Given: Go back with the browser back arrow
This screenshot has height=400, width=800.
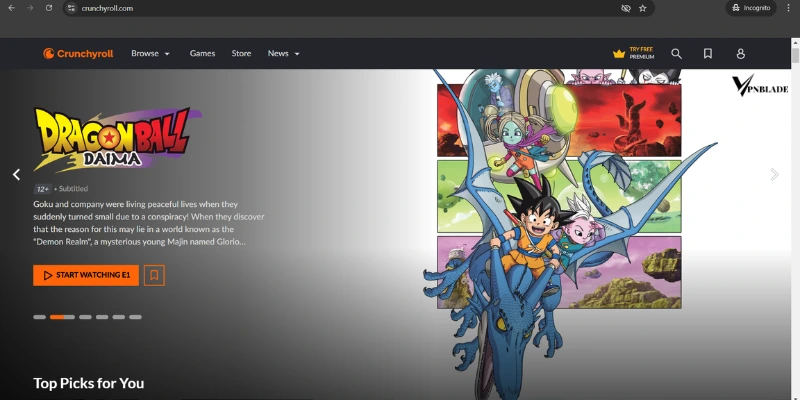Looking at the screenshot, I should pos(11,8).
